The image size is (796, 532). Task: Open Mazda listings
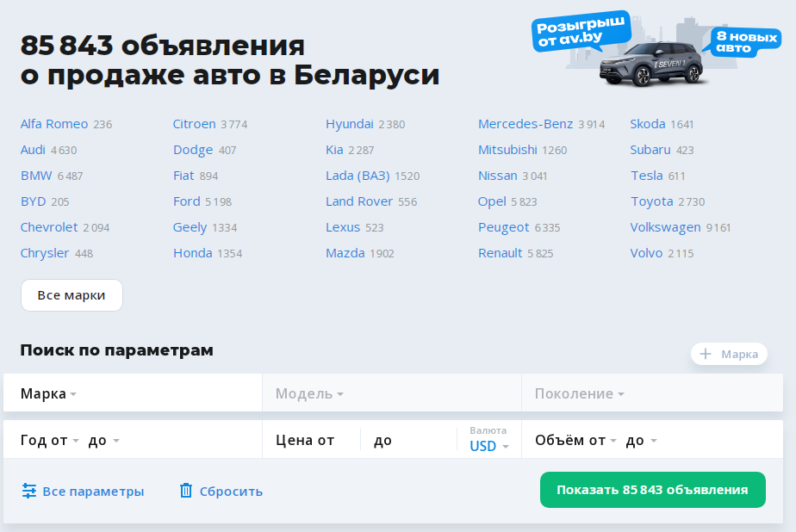pyautogui.click(x=345, y=254)
